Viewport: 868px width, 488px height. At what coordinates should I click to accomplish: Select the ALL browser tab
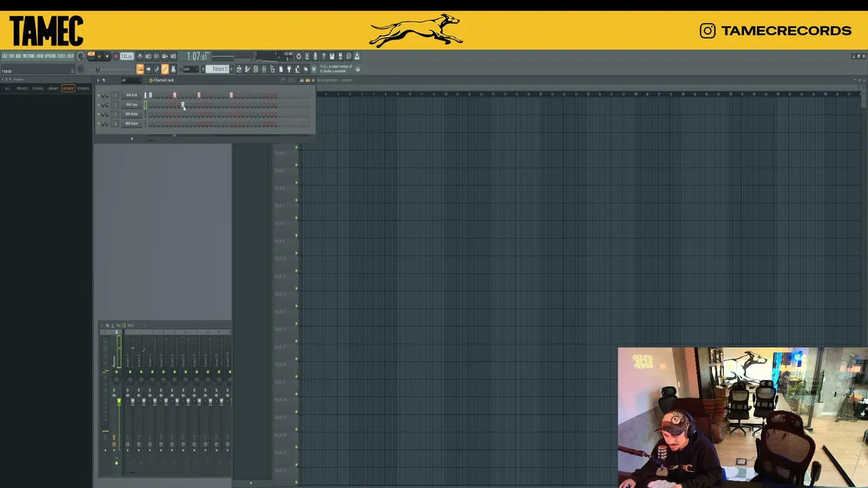tap(7, 88)
